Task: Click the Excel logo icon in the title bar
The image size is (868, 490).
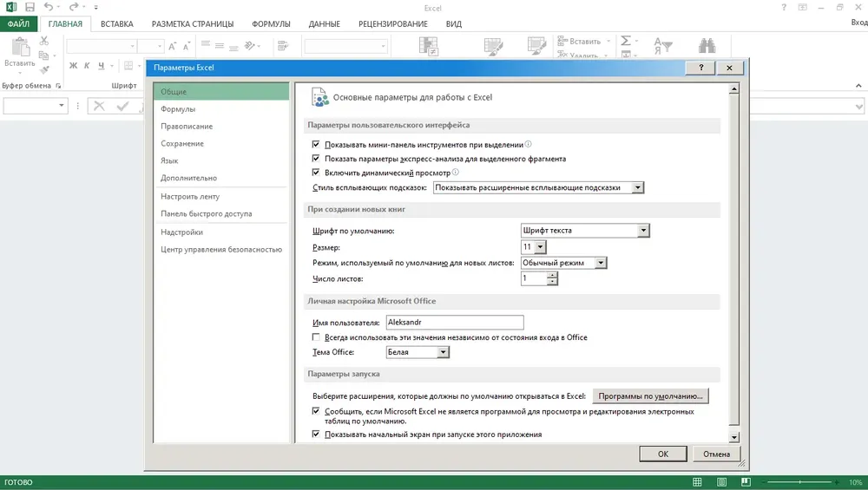Action: pyautogui.click(x=11, y=7)
